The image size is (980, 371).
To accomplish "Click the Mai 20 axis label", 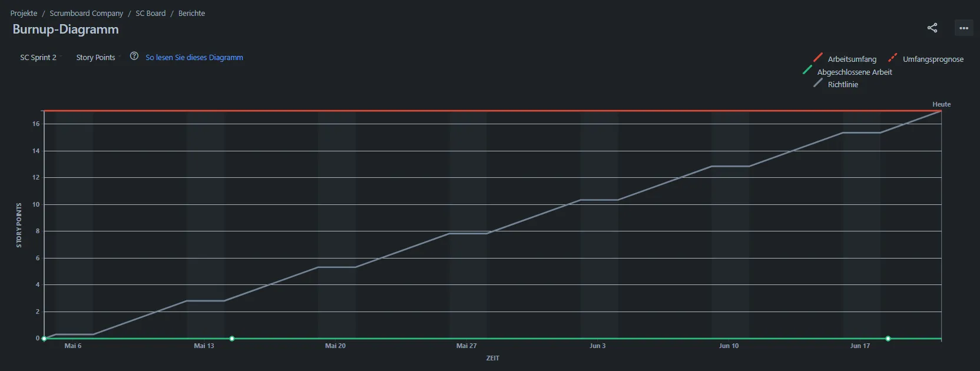I will 335,346.
